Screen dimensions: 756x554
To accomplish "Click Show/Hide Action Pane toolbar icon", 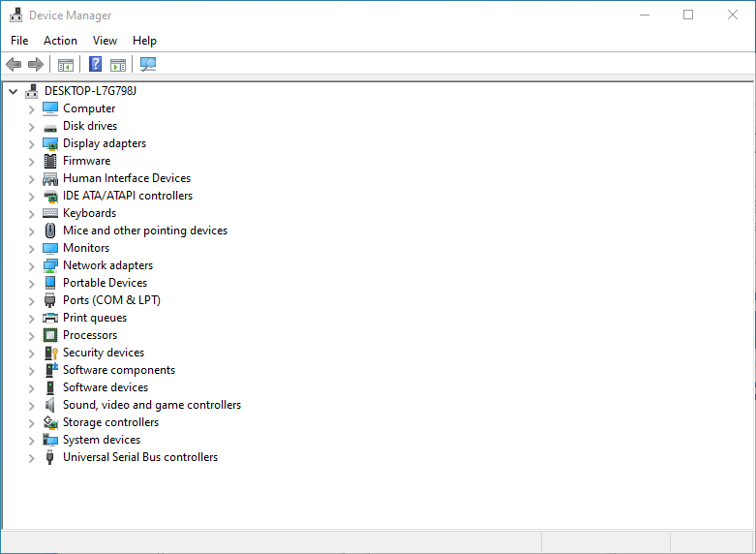I will click(x=118, y=64).
